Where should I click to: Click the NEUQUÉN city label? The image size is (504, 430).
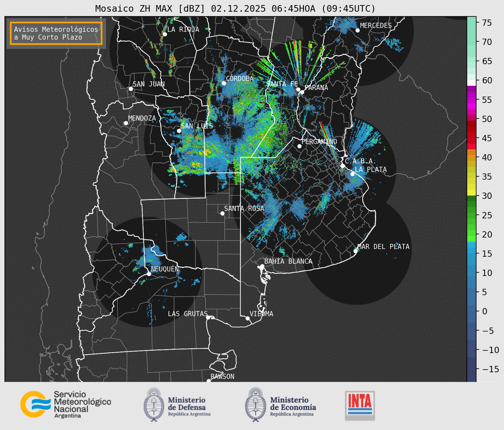pos(165,269)
